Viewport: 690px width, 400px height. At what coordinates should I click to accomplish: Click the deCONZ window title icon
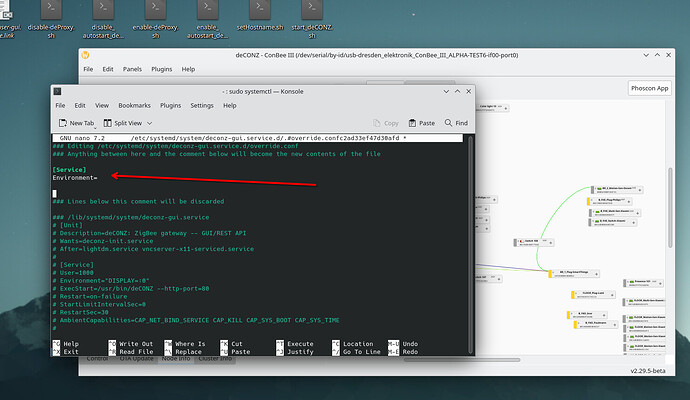coord(85,55)
